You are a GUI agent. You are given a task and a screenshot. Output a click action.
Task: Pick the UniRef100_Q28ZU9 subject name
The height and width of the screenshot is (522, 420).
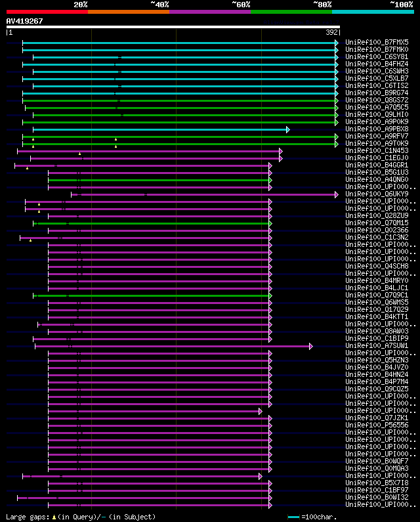[x=377, y=216]
